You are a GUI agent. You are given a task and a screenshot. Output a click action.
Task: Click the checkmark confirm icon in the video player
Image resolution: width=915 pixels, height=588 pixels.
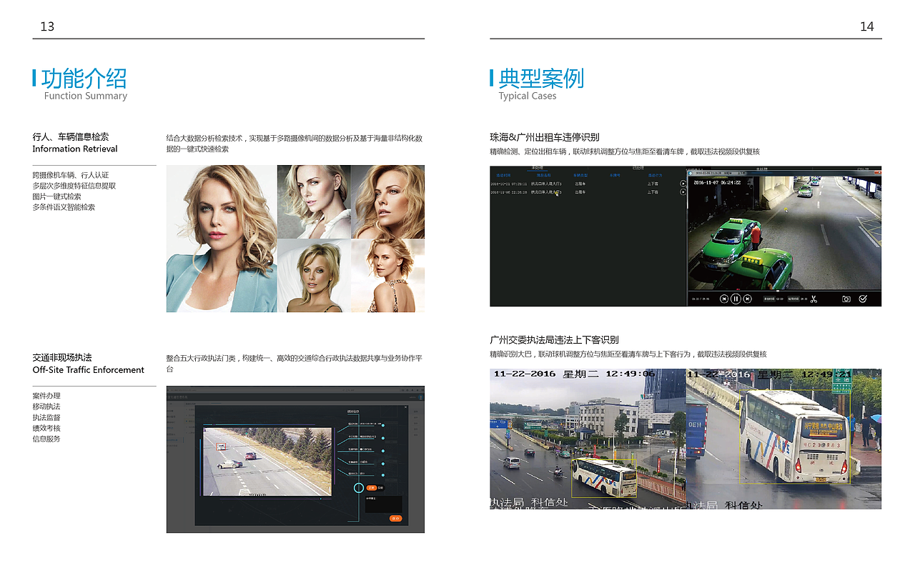tap(863, 299)
